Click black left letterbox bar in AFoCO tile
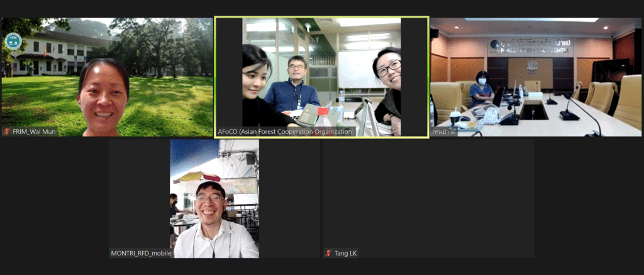The width and height of the screenshot is (644, 275). click(x=229, y=75)
